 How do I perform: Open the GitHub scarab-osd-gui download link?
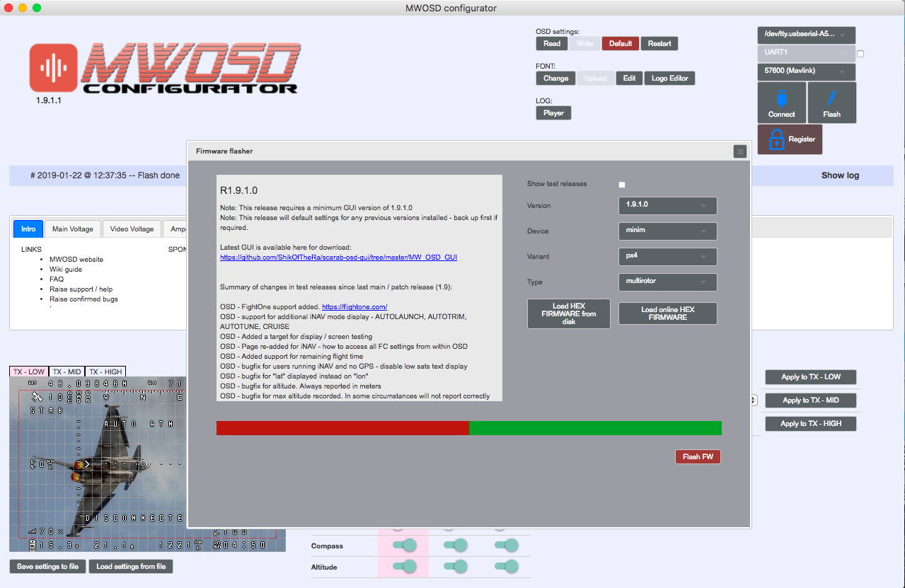click(338, 257)
